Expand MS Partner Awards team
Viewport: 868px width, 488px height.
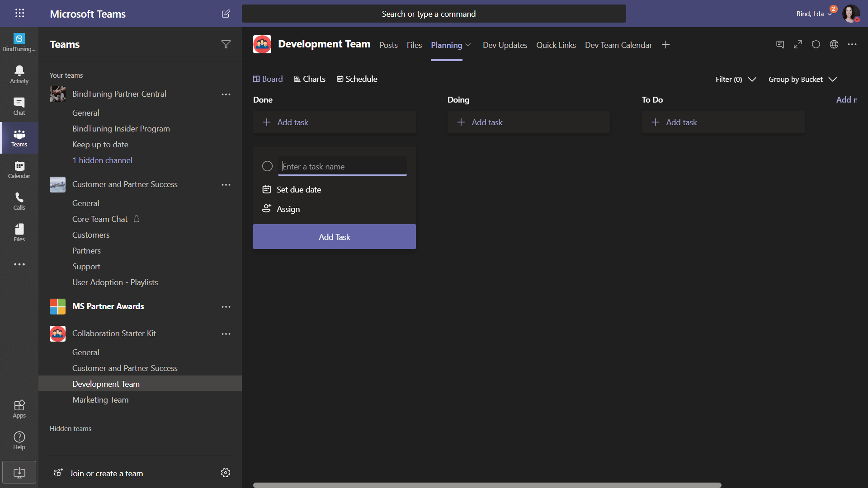click(108, 306)
